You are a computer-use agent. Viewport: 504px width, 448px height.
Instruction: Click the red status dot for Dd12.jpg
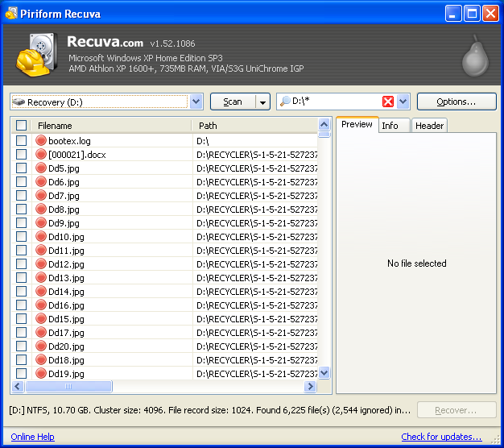coord(41,263)
